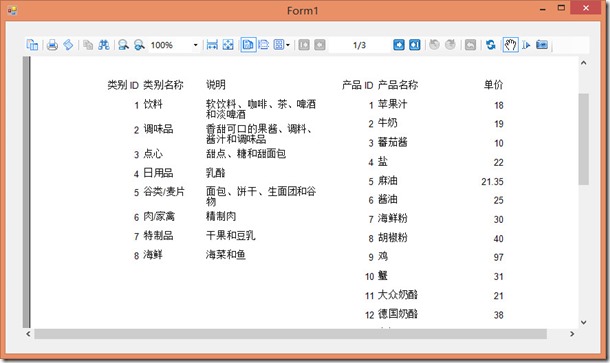Click the unit price '97'
This screenshot has width=610, height=363.
498,257
